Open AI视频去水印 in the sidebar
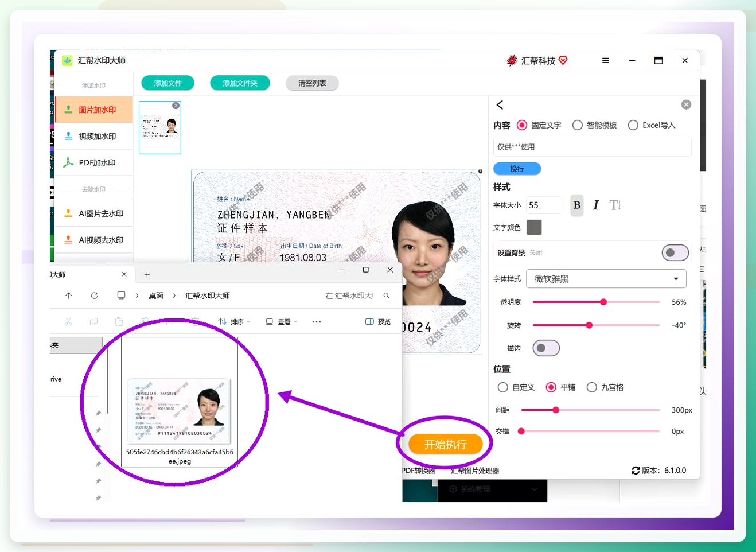The height and width of the screenshot is (552, 756). pyautogui.click(x=93, y=240)
